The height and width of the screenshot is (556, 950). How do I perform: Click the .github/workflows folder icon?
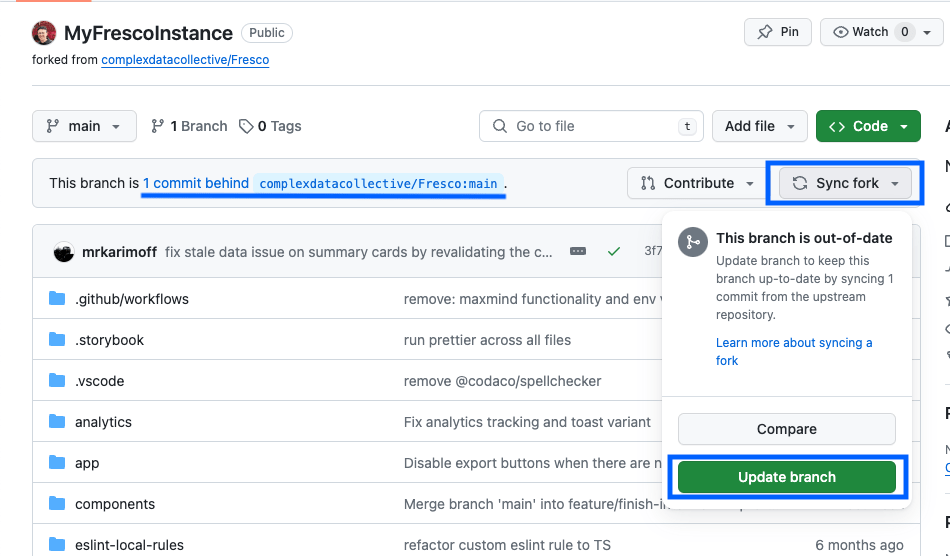57,299
